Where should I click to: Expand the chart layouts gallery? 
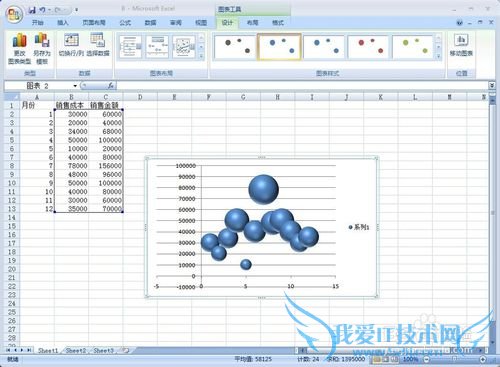[201, 57]
